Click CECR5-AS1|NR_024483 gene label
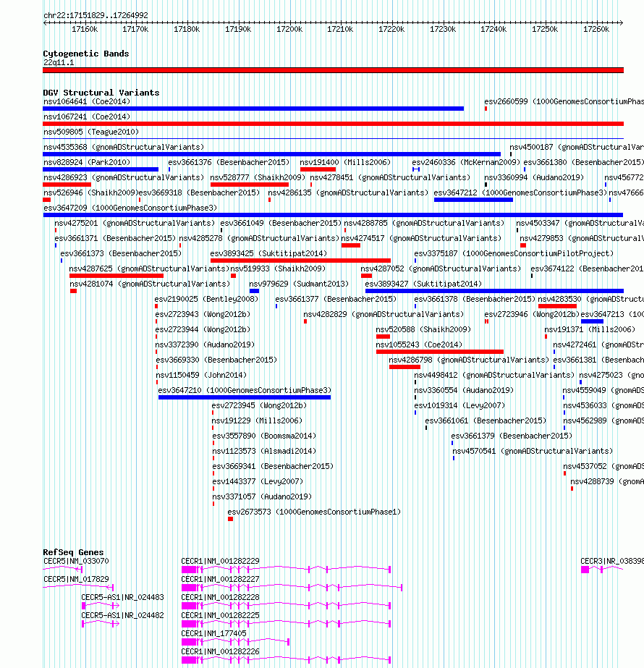Image resolution: width=644 pixels, height=668 pixels. (x=123, y=597)
